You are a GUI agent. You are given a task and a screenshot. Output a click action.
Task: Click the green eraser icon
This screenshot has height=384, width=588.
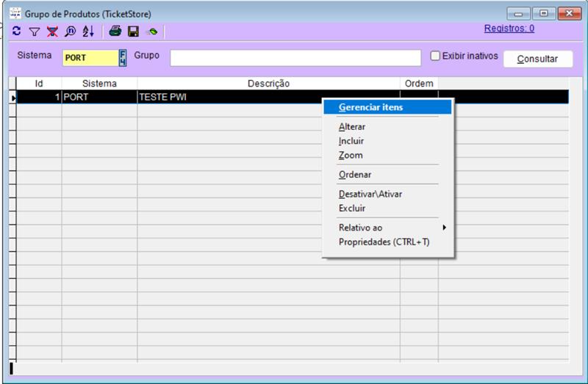click(152, 32)
